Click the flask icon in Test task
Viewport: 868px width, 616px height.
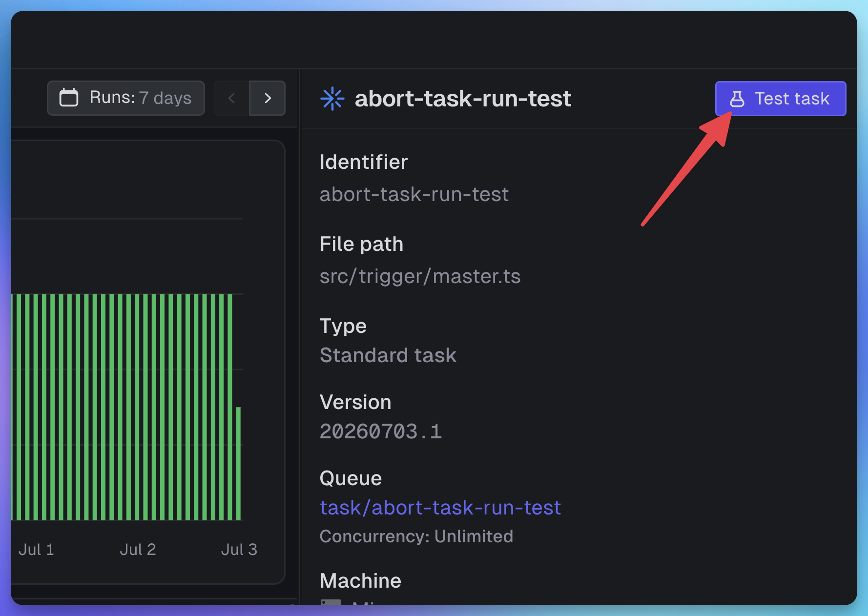[x=737, y=99]
